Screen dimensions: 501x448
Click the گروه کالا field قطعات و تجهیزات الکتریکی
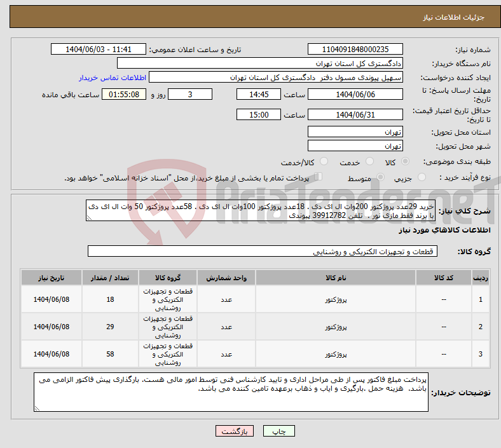click(x=263, y=251)
